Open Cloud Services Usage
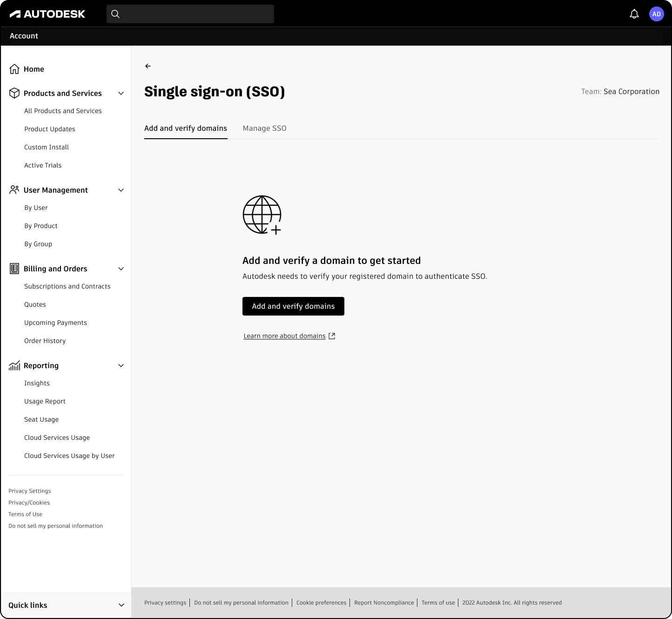This screenshot has width=672, height=619. point(57,437)
